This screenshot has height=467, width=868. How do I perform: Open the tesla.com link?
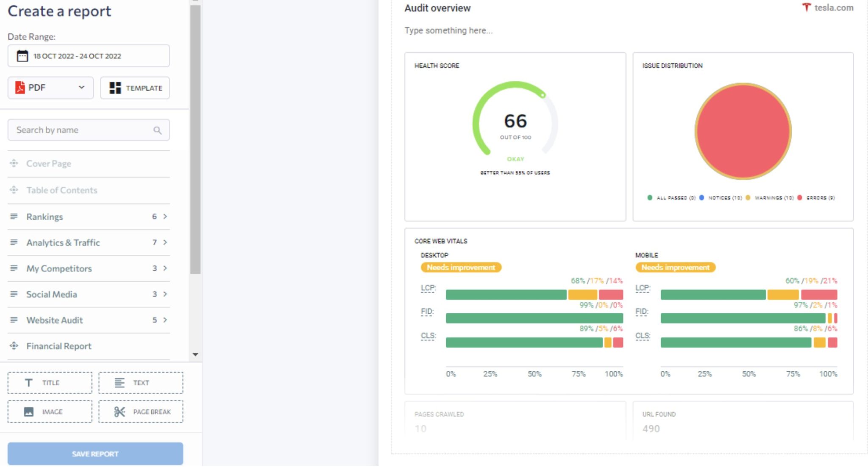(x=833, y=8)
